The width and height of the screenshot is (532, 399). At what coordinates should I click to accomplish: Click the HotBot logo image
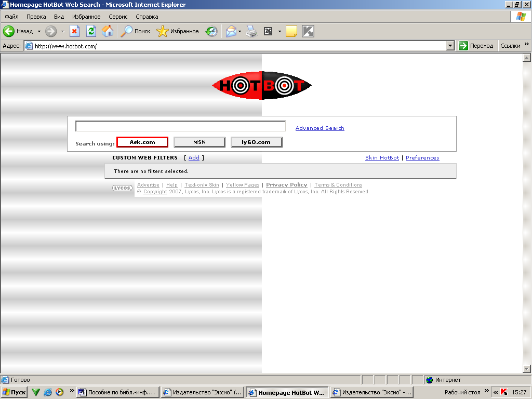coord(262,86)
